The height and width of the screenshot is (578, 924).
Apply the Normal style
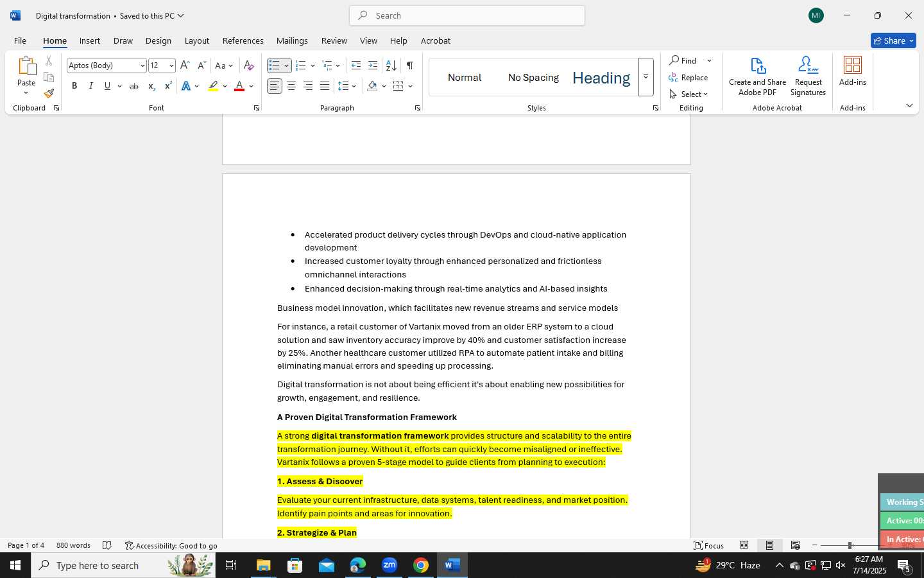click(x=465, y=78)
